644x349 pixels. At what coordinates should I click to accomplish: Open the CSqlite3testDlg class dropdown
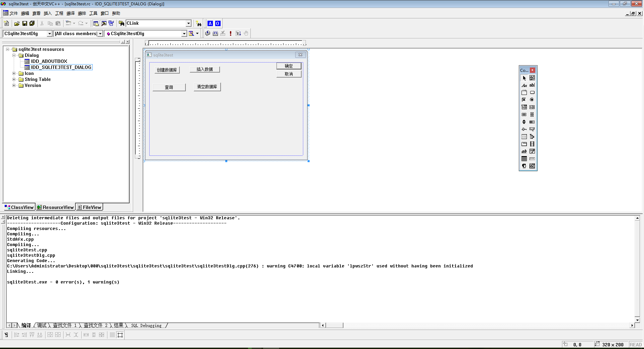click(50, 33)
